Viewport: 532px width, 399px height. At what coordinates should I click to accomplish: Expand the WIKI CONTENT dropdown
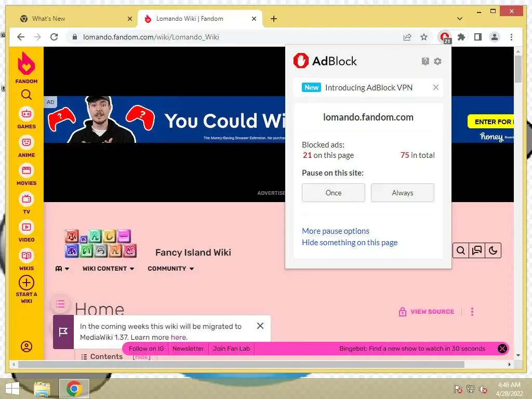click(x=108, y=269)
